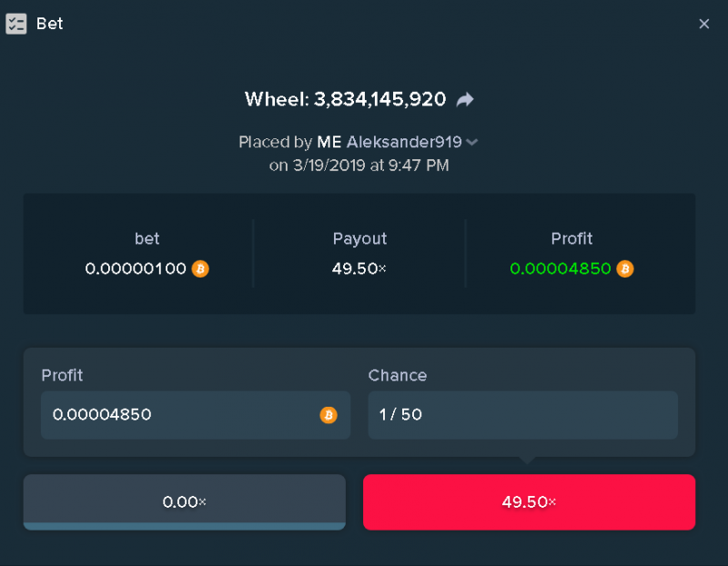Focus the Profit input field
728x566 pixels.
coord(196,415)
